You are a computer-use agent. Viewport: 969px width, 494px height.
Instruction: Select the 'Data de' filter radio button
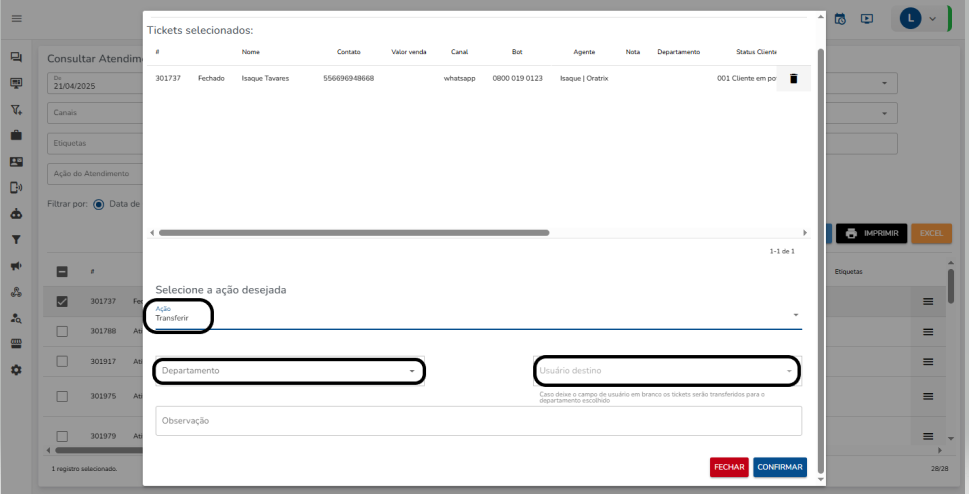point(99,204)
